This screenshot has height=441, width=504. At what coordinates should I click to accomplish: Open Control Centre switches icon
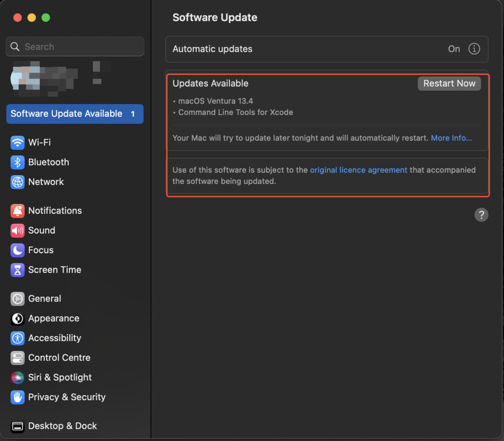tap(17, 358)
